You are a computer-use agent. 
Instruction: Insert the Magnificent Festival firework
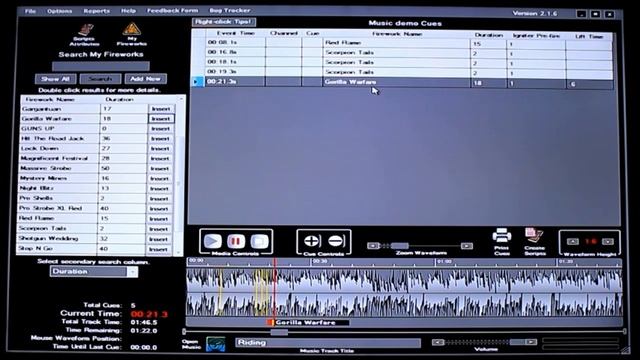tap(160, 158)
